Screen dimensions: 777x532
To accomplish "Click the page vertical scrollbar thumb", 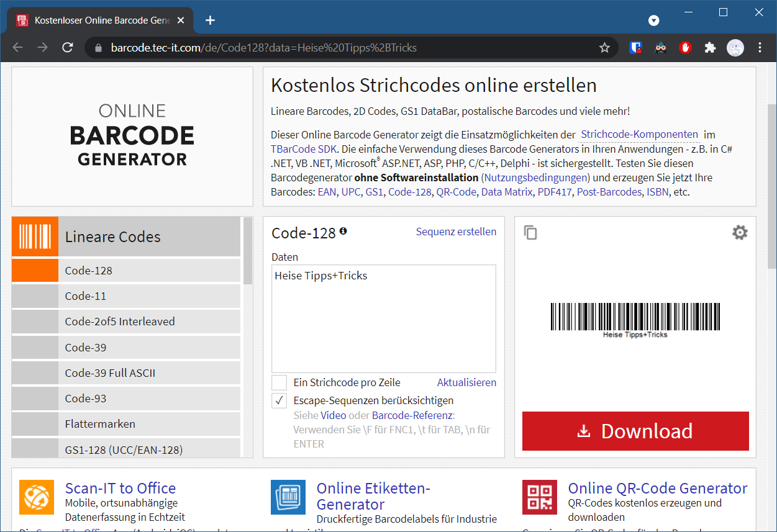I will point(772,186).
